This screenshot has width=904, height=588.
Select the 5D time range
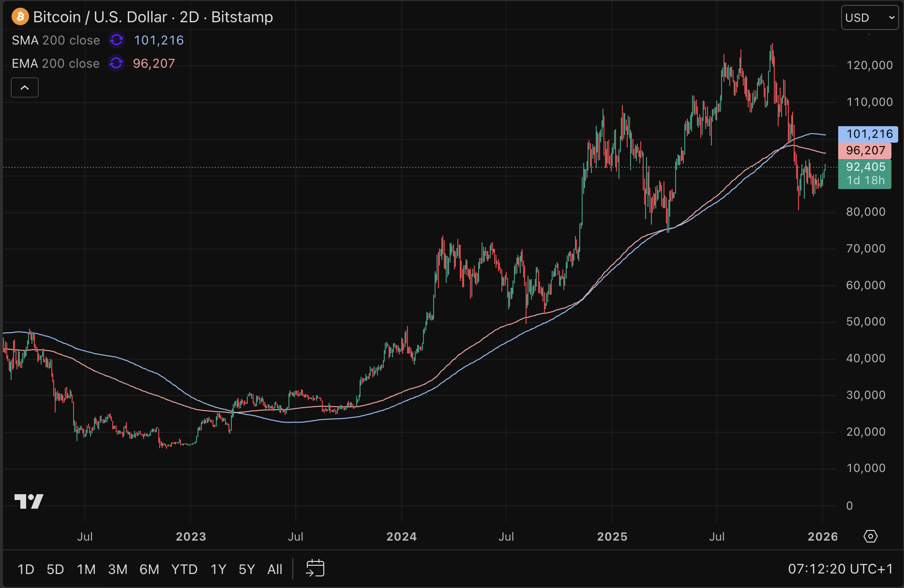pyautogui.click(x=55, y=569)
